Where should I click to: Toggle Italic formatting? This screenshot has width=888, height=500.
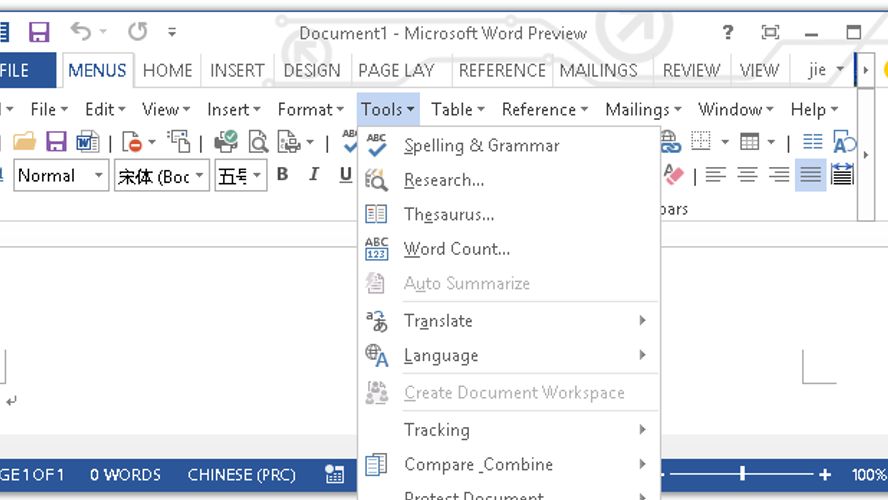tap(314, 175)
